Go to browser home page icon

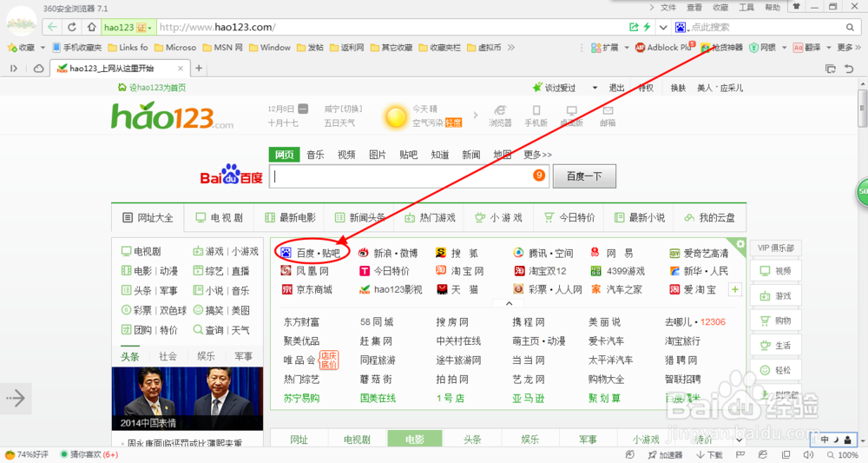(91, 27)
